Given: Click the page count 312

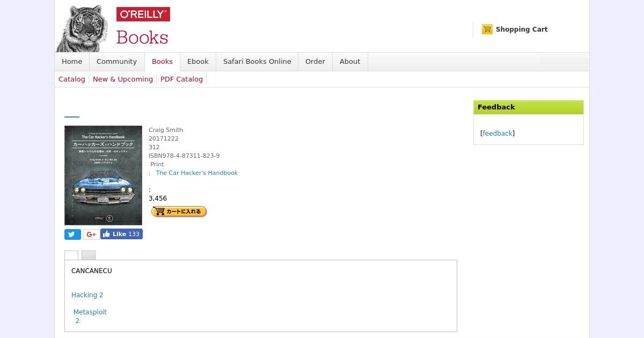Looking at the screenshot, I should pyautogui.click(x=155, y=147).
